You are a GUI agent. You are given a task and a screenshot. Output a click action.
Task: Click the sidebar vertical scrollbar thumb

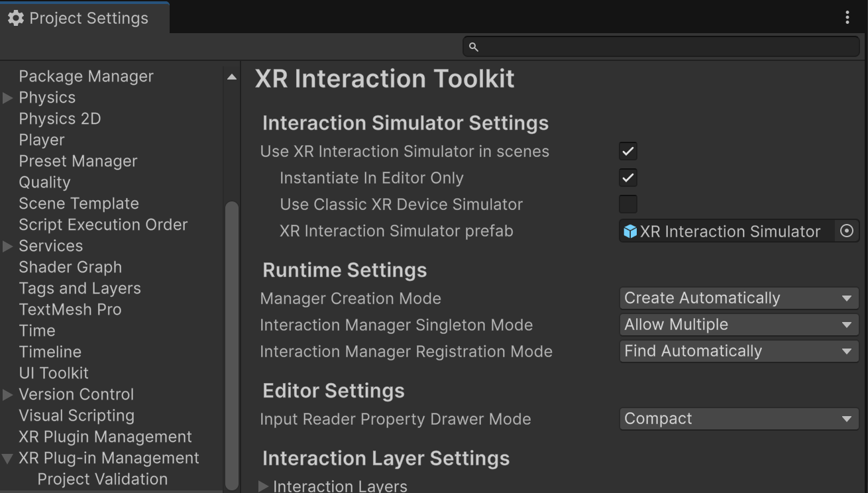[x=231, y=345]
